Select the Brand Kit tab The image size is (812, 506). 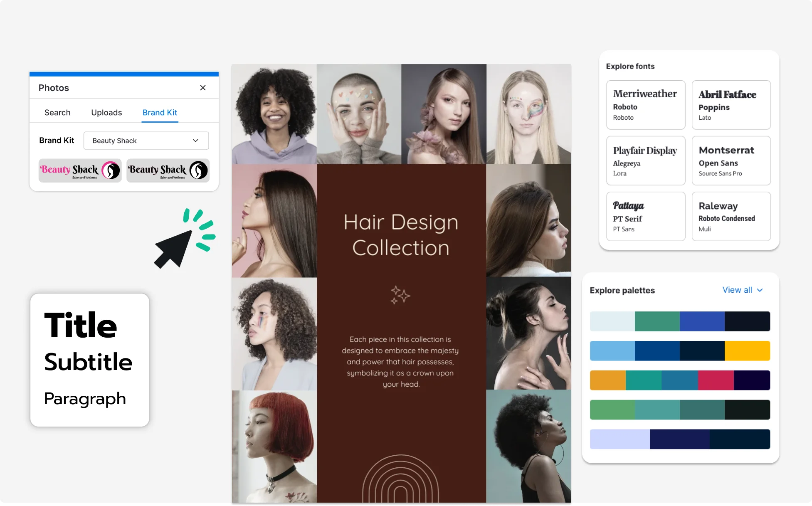click(160, 113)
